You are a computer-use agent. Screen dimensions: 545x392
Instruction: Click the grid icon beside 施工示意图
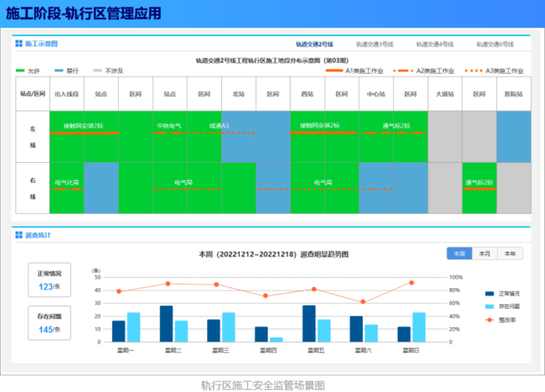pos(19,44)
